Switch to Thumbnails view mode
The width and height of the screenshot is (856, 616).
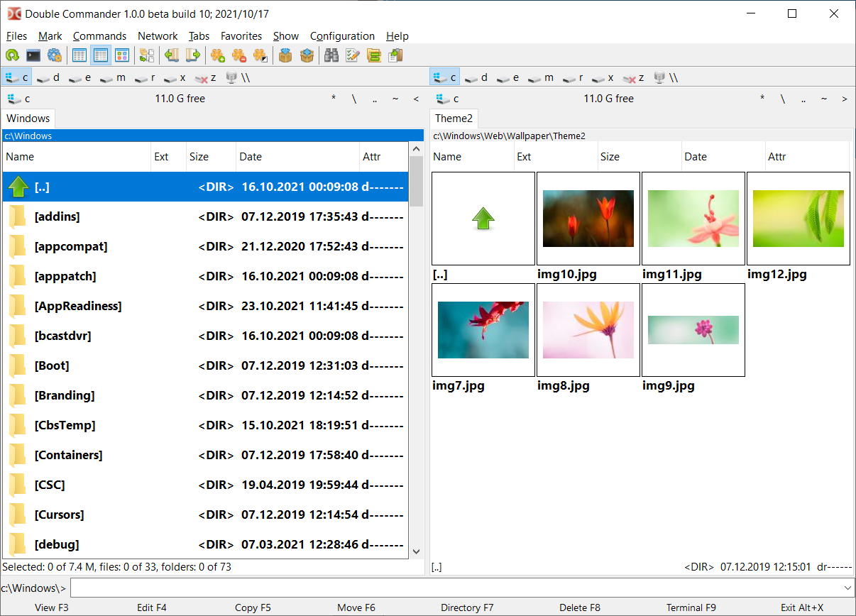[x=122, y=55]
